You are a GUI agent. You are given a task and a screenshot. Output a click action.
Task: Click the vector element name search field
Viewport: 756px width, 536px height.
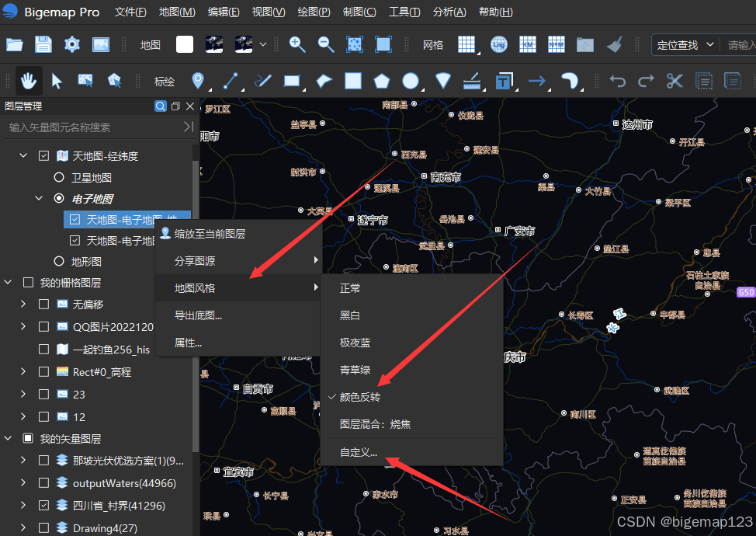95,127
